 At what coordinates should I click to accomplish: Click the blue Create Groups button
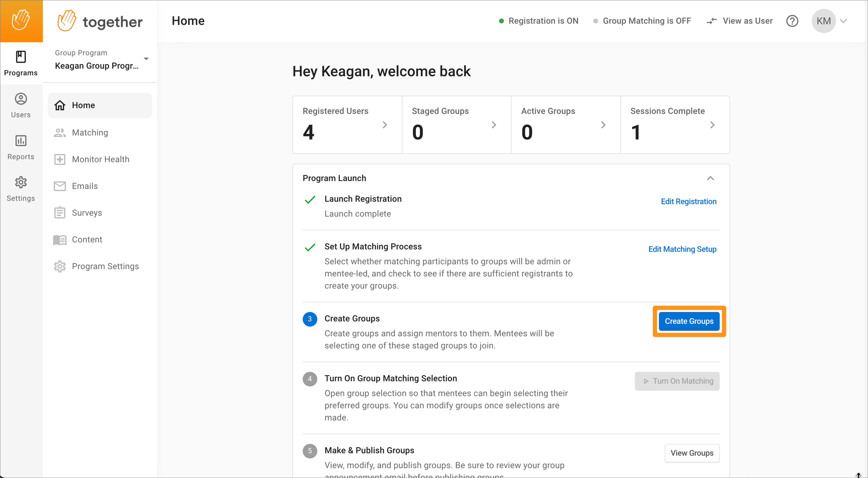coord(689,321)
